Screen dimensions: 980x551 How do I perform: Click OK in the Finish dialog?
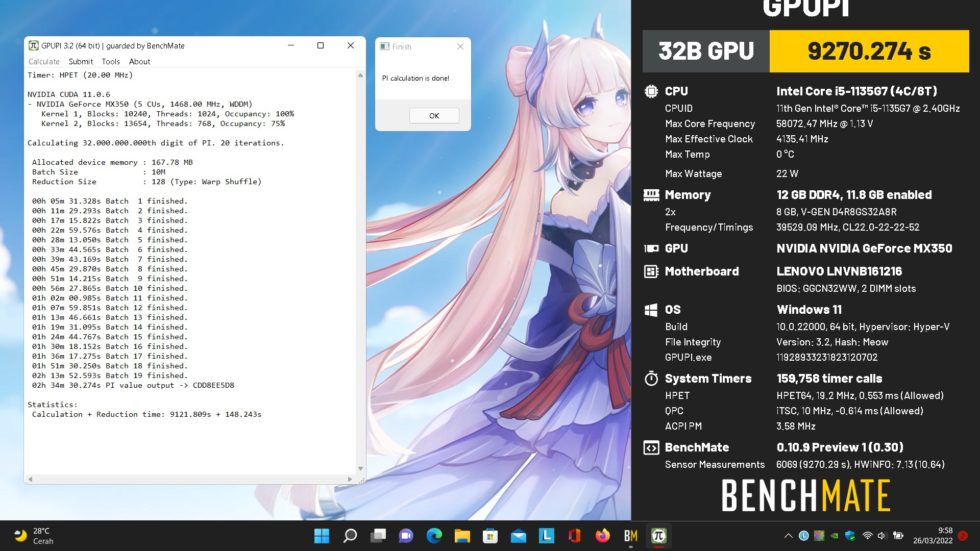434,116
